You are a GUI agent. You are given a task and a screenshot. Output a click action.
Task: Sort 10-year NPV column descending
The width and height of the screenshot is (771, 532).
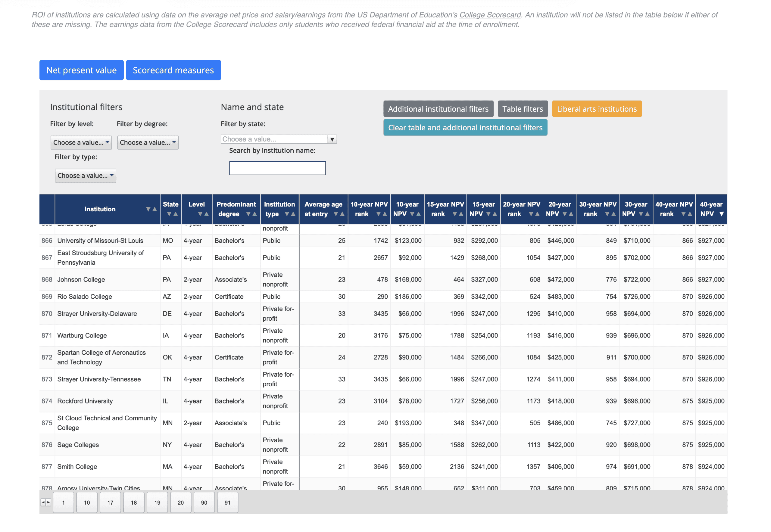[412, 214]
